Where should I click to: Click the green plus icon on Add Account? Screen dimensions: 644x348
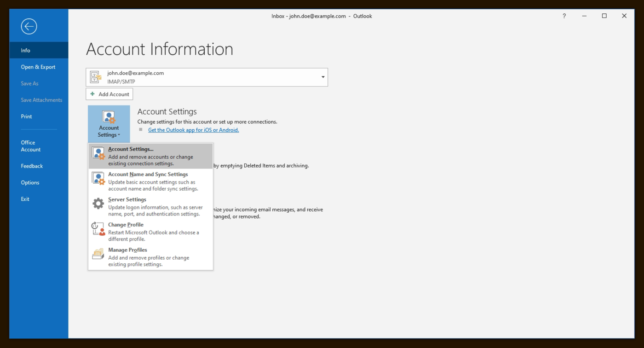(x=92, y=94)
